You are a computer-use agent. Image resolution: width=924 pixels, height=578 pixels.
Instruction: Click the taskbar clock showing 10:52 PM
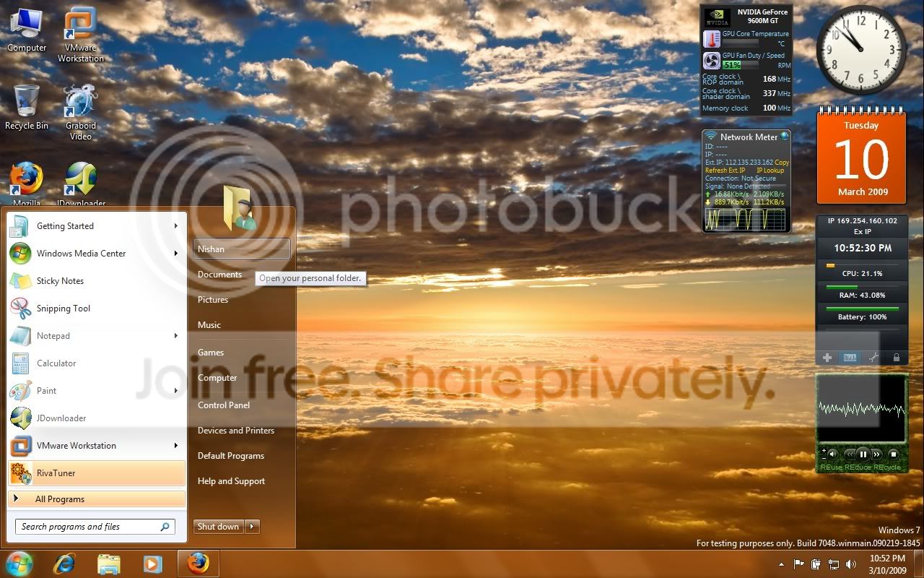[887, 564]
